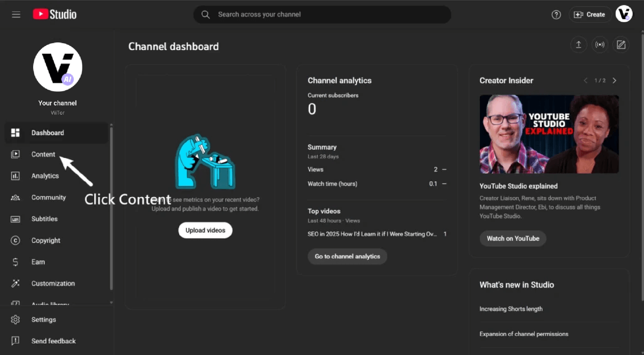
Task: Select Content in the sidebar
Action: pyautogui.click(x=43, y=155)
